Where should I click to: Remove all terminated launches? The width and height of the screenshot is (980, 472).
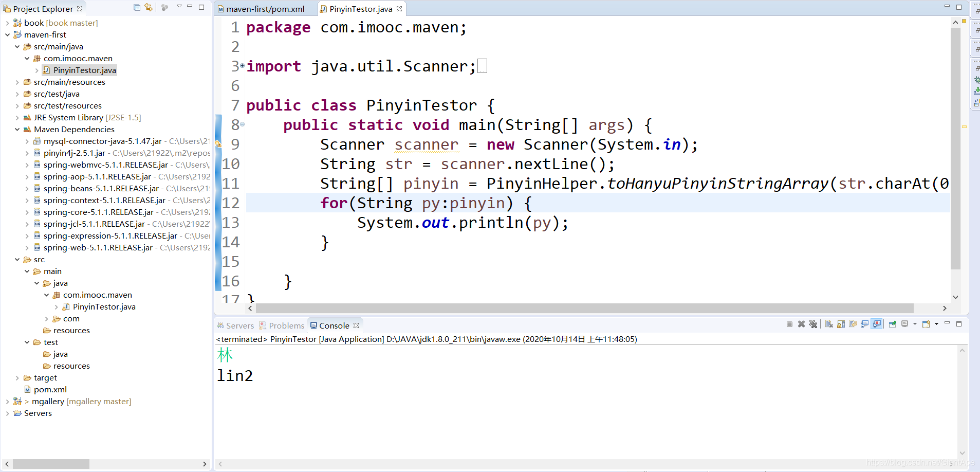pos(813,324)
